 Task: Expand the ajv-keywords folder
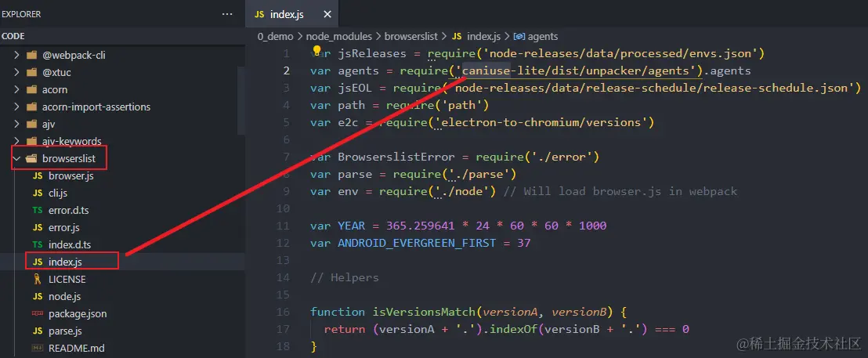coord(16,141)
